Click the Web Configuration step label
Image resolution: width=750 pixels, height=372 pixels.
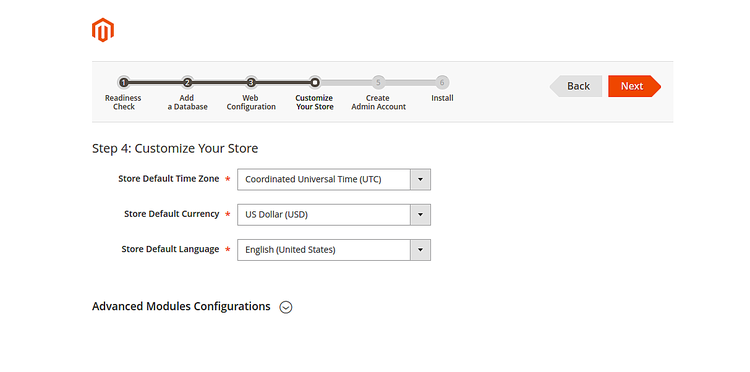(251, 102)
